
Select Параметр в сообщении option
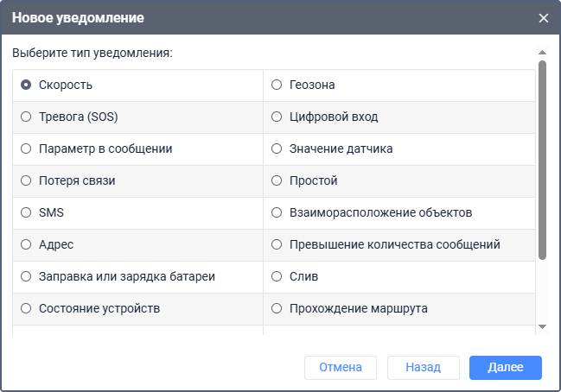(x=26, y=149)
